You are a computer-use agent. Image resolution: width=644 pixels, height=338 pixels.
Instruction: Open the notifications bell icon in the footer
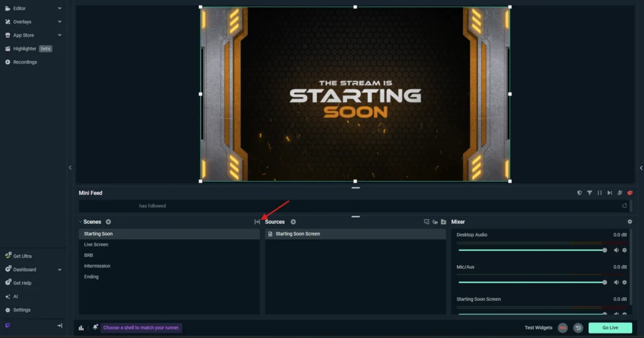point(96,327)
